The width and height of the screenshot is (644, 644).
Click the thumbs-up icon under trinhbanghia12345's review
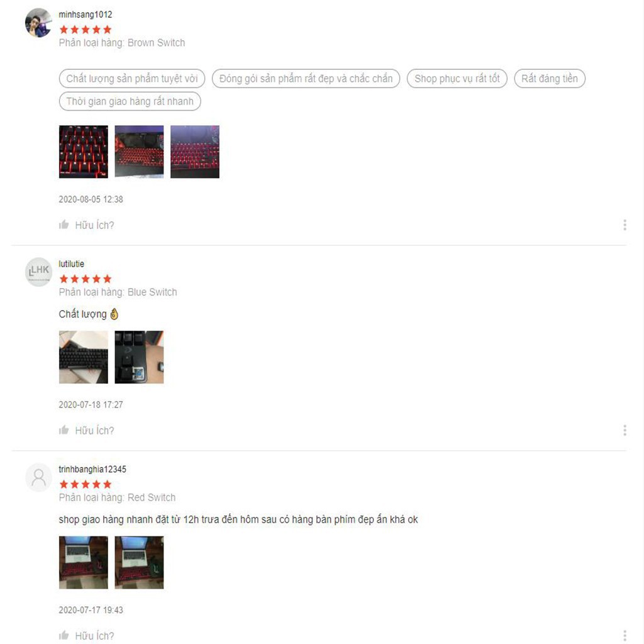pyautogui.click(x=64, y=635)
